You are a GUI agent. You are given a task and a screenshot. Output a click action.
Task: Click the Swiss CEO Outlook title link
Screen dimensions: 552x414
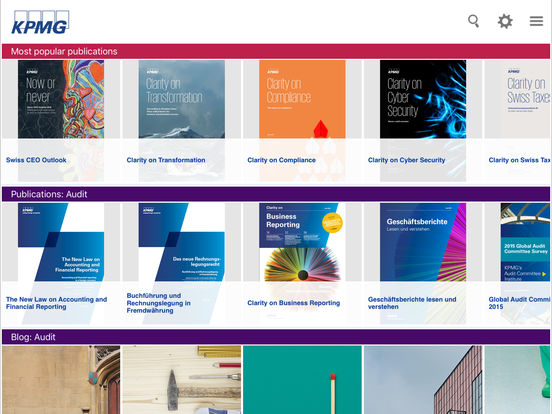(36, 160)
